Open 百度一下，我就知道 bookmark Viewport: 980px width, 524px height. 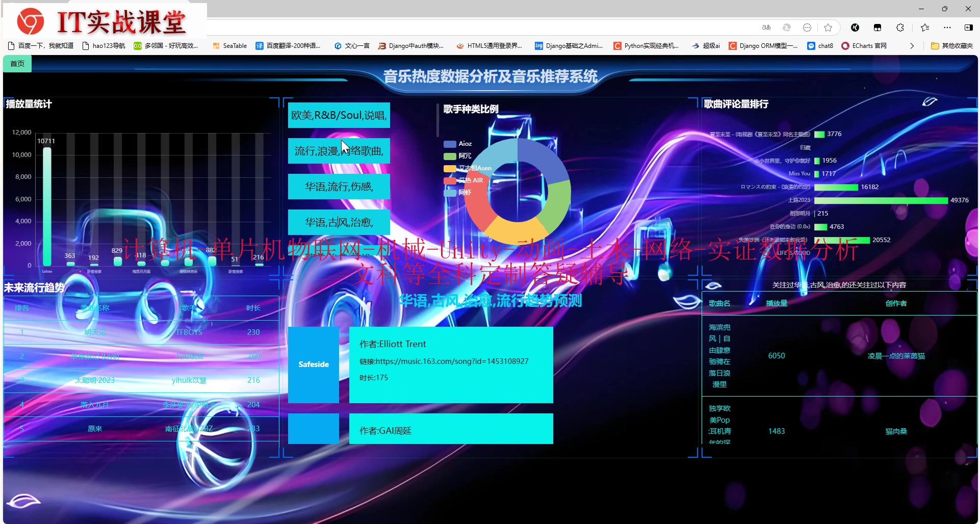pyautogui.click(x=41, y=46)
